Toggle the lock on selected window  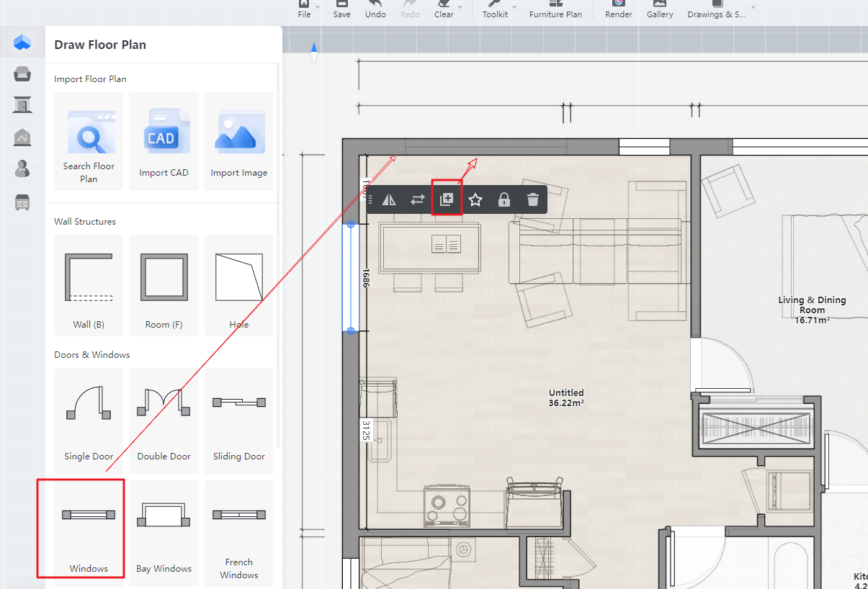(504, 199)
